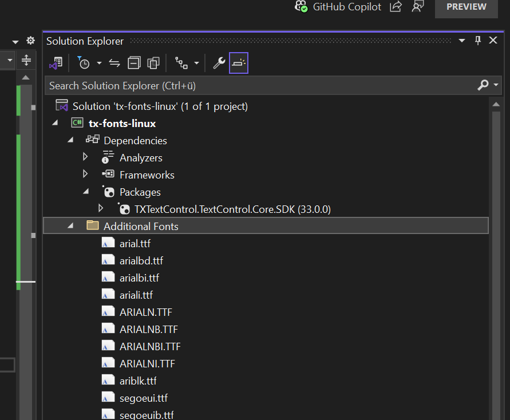Image resolution: width=510 pixels, height=420 pixels.
Task: Select the Dependencies tree item
Action: point(135,141)
